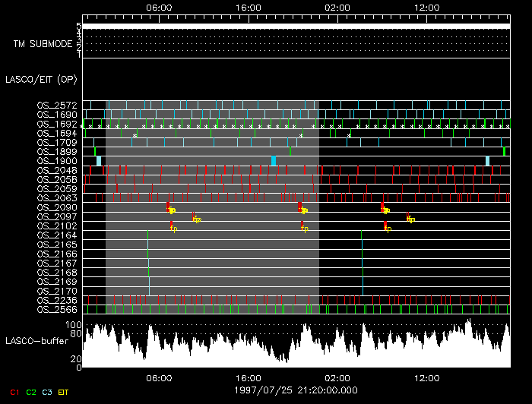The height and width of the screenshot is (404, 532).
Task: Click the 1997/07/25 timestamp text
Action: (296, 390)
